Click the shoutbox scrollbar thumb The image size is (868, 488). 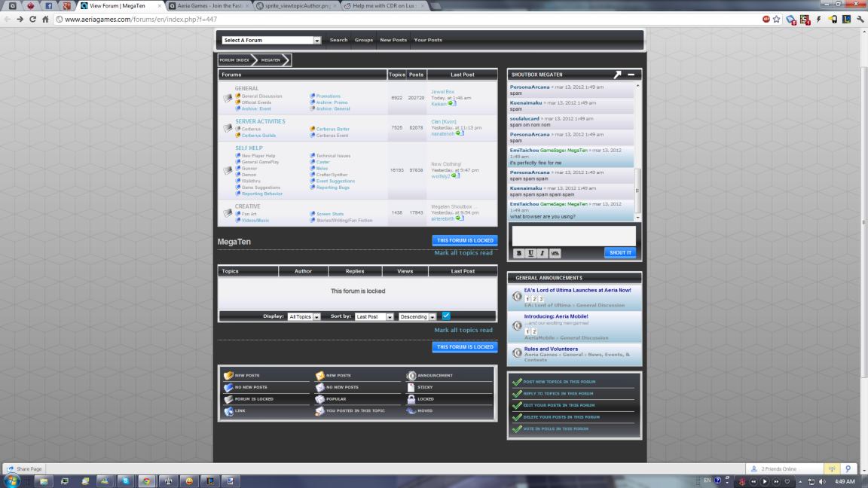637,191
